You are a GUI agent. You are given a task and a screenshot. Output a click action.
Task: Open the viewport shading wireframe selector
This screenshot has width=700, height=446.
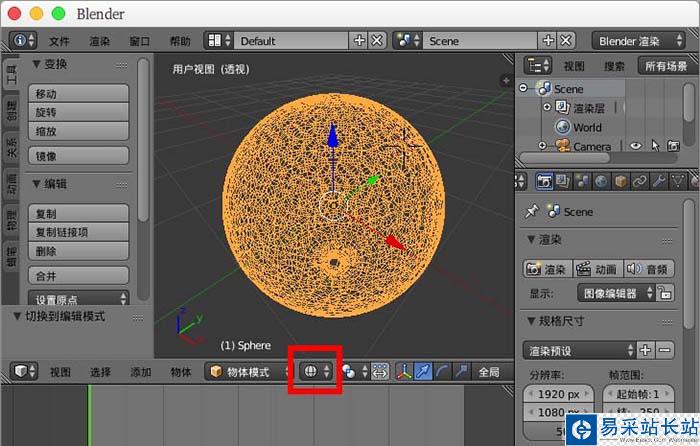[316, 371]
